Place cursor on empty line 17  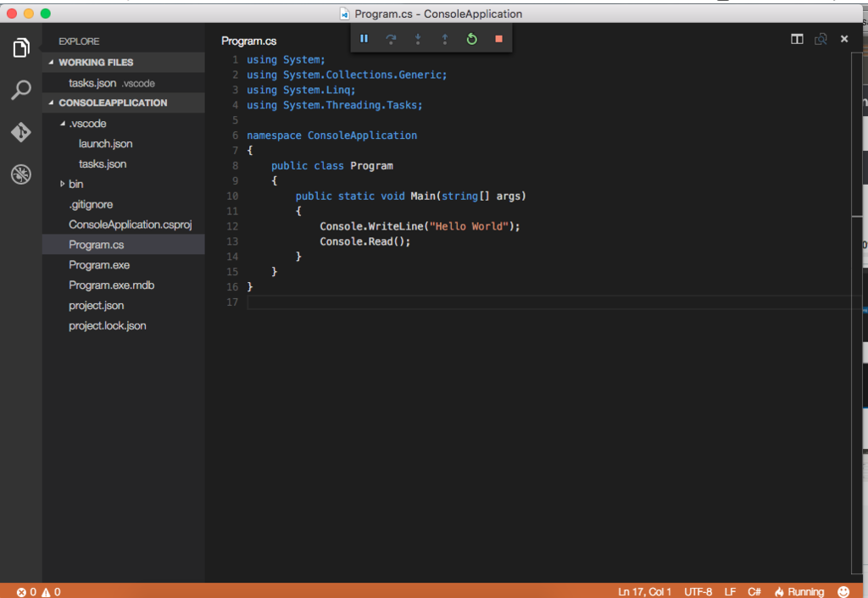[x=548, y=302]
